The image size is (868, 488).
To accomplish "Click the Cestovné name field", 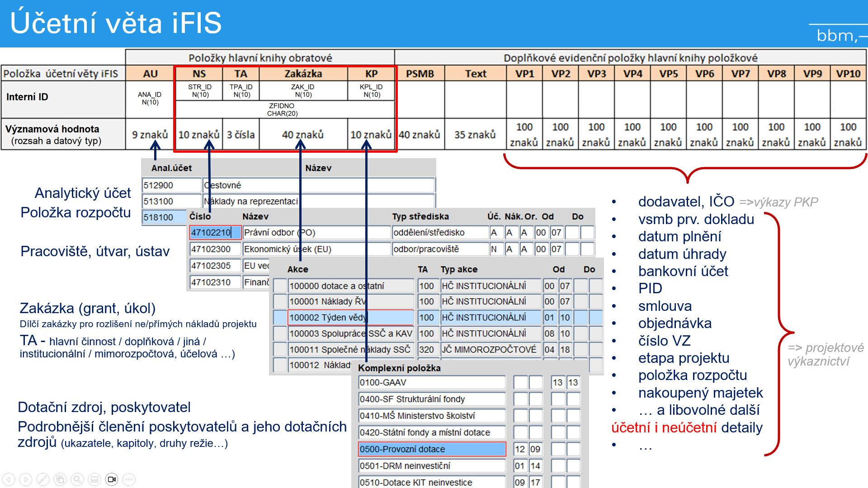I will [319, 185].
